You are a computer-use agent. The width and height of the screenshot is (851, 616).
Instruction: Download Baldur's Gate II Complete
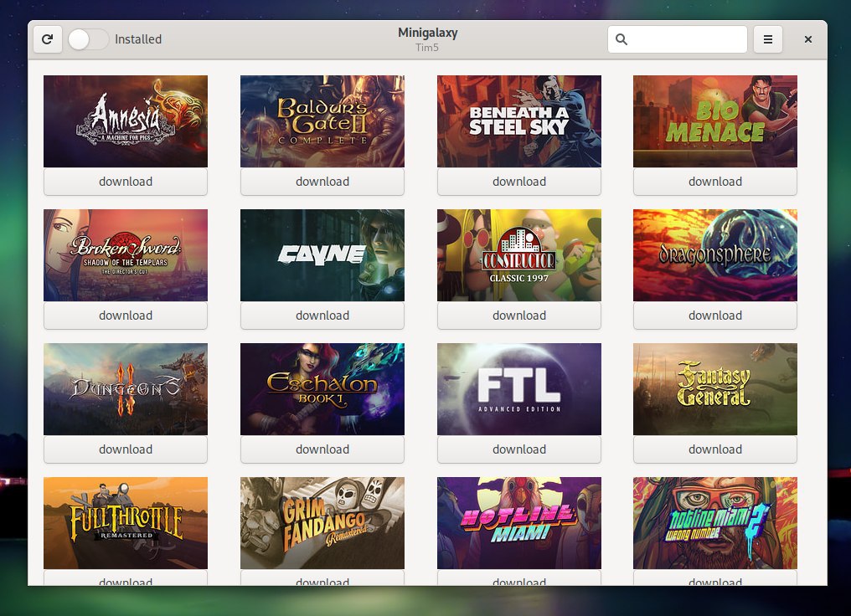[322, 182]
